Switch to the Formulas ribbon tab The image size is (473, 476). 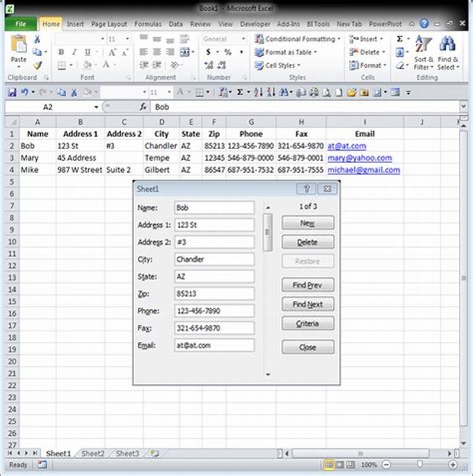147,24
